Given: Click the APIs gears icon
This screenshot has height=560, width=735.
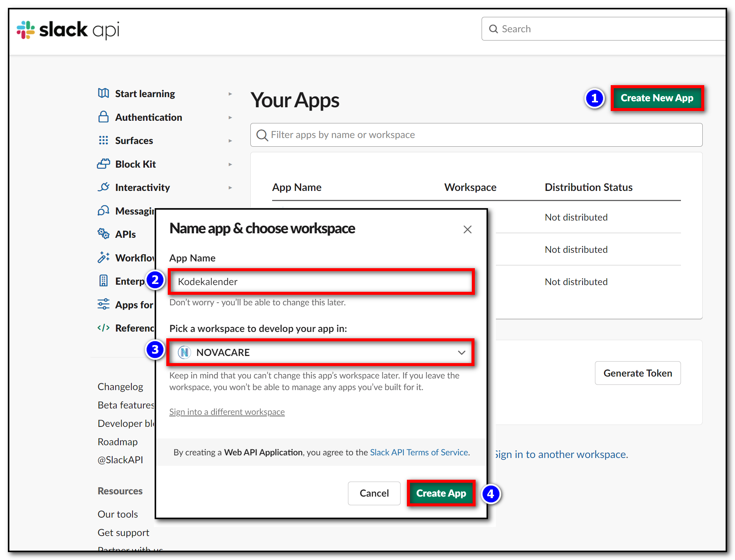Looking at the screenshot, I should (103, 234).
